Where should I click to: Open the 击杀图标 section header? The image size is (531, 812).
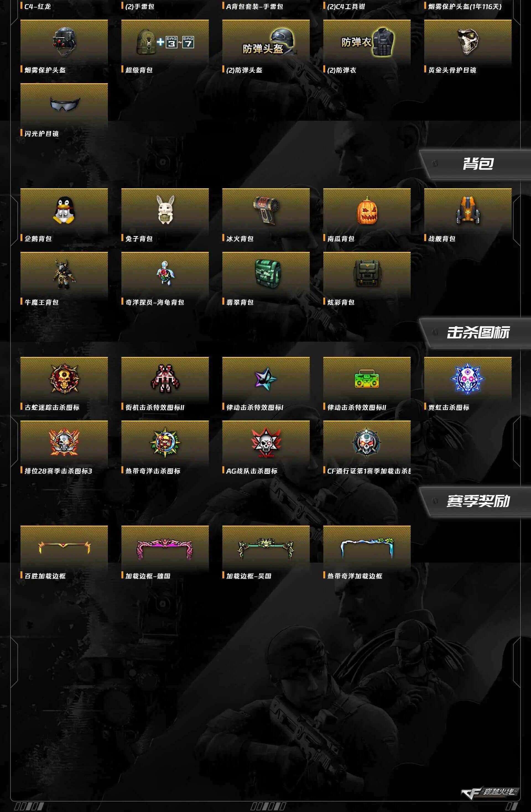point(475,333)
